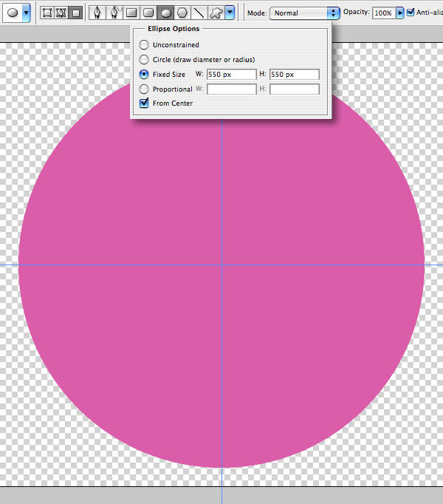Open the Opacity slider arrow
Viewport: 443px width, 504px height.
(x=399, y=13)
